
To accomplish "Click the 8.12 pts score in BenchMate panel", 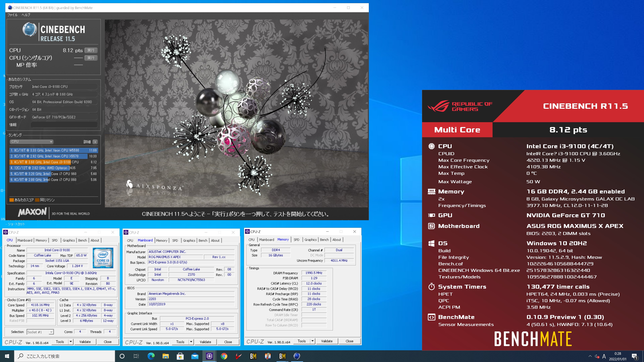I will pyautogui.click(x=568, y=130).
